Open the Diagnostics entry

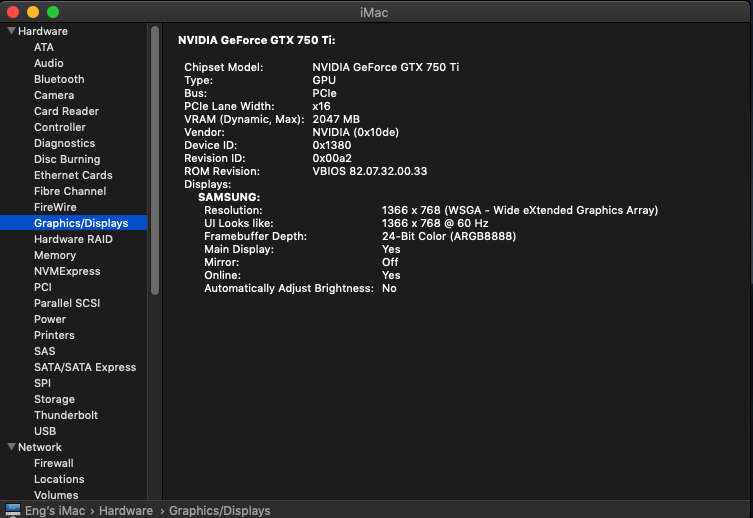64,143
